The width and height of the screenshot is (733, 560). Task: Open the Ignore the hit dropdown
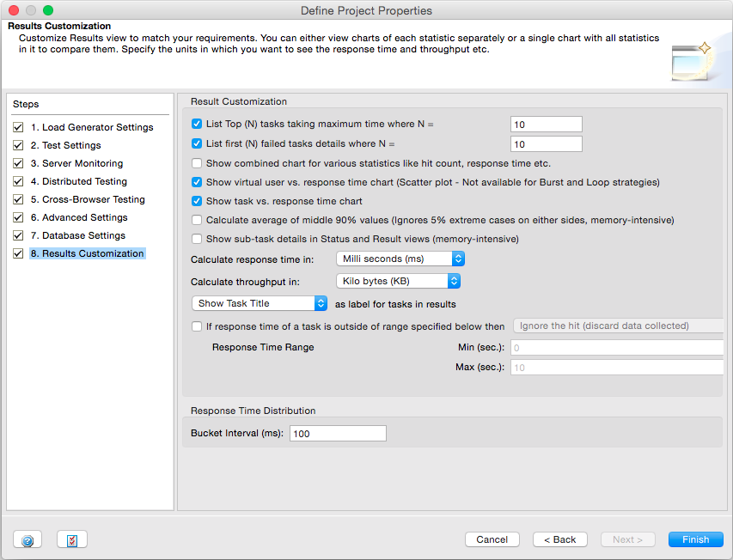(x=619, y=326)
